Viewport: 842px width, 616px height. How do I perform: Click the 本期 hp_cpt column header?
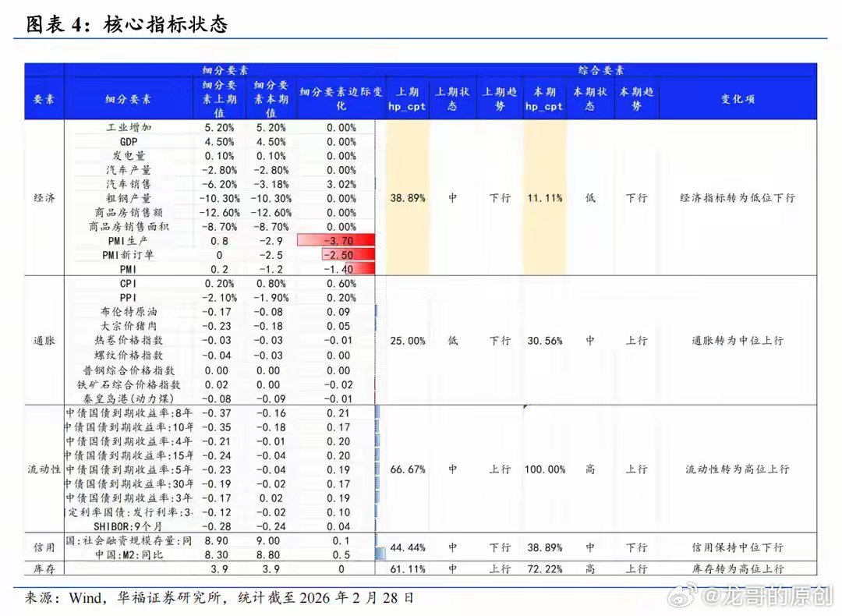tap(544, 99)
